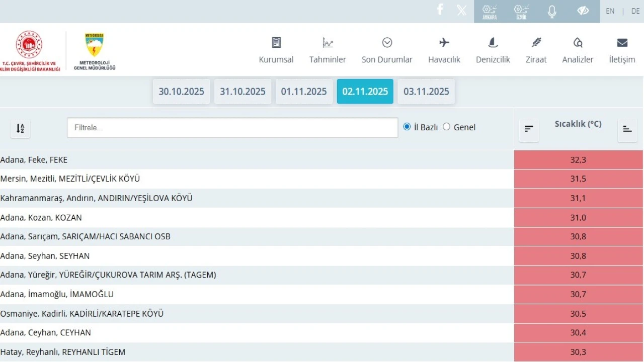The height and width of the screenshot is (362, 644).
Task: Select the Genel radio button
Action: (447, 127)
